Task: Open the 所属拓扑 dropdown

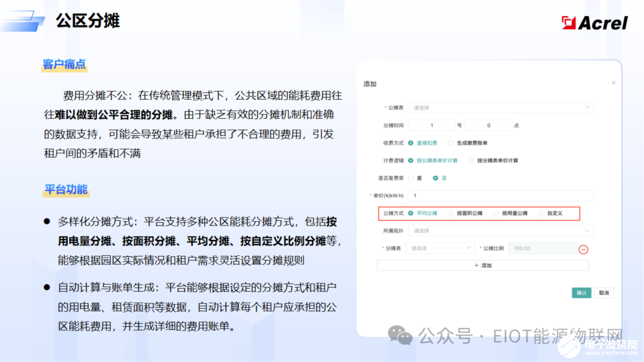Action: (x=501, y=231)
